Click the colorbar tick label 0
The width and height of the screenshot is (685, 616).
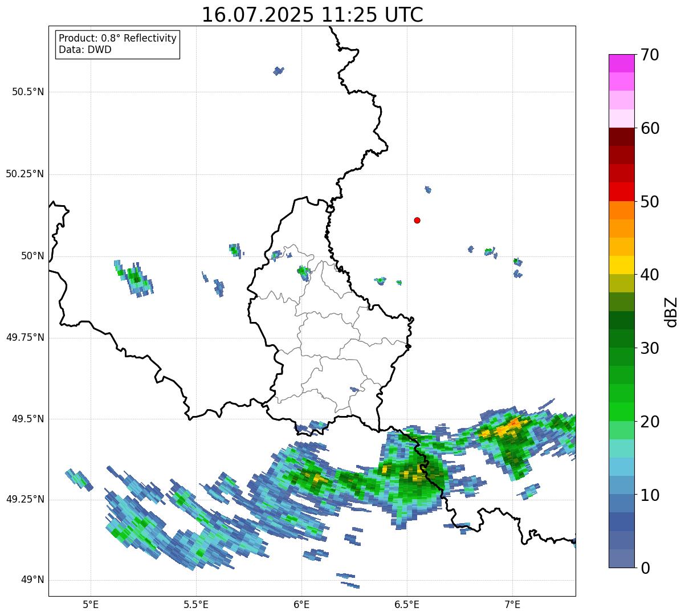pyautogui.click(x=645, y=568)
